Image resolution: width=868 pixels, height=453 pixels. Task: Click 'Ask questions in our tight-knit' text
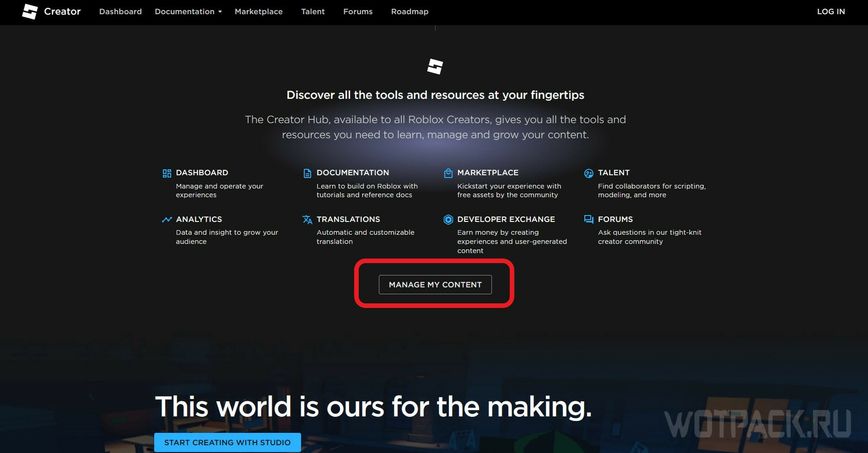(x=650, y=237)
